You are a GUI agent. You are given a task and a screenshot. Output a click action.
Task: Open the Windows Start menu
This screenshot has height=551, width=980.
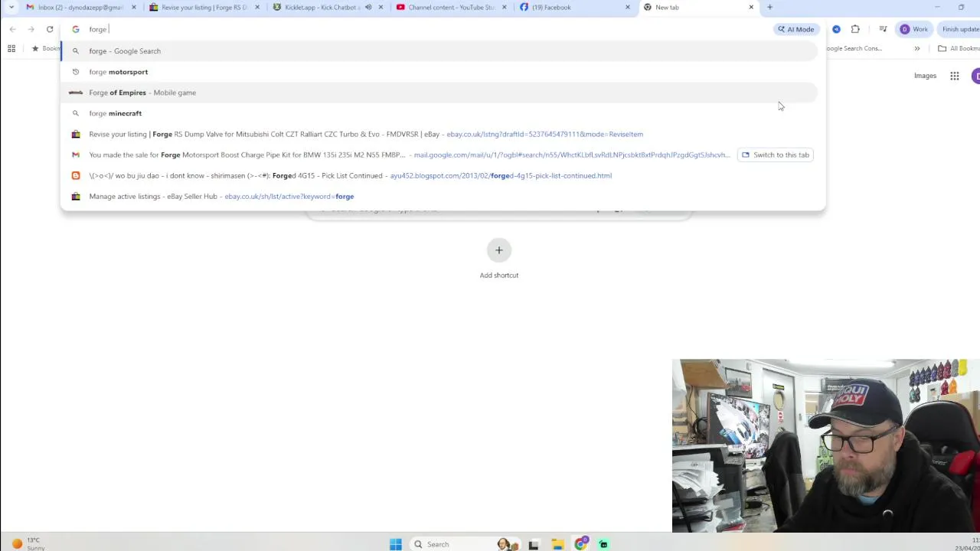point(396,544)
